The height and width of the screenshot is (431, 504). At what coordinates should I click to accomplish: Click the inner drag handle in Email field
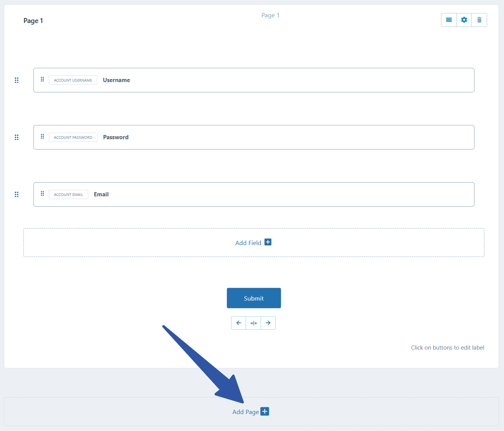42,194
